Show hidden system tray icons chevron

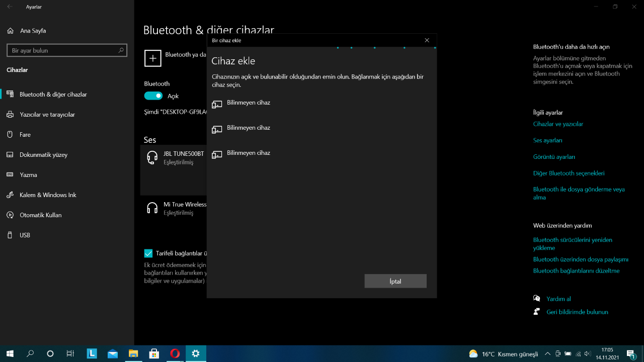click(x=547, y=354)
